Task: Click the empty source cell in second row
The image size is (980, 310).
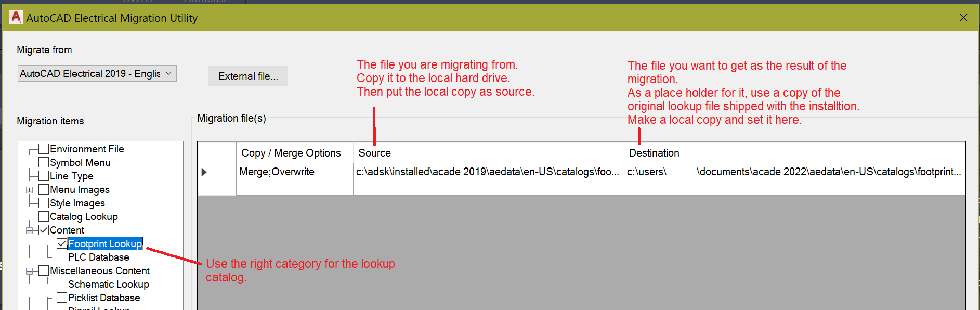Action: pyautogui.click(x=489, y=187)
